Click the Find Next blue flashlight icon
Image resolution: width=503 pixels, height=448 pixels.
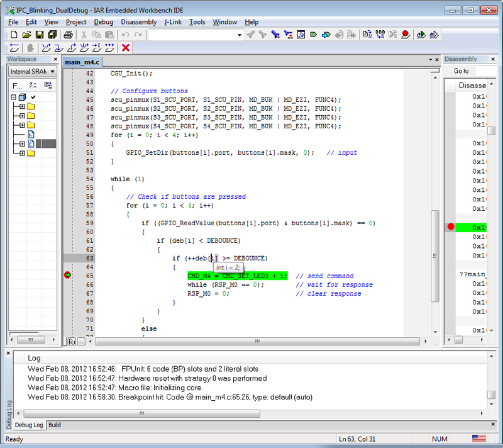[x=275, y=35]
